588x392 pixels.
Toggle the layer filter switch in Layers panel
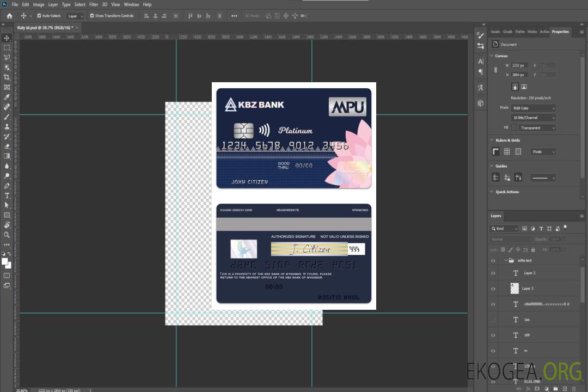[565, 228]
